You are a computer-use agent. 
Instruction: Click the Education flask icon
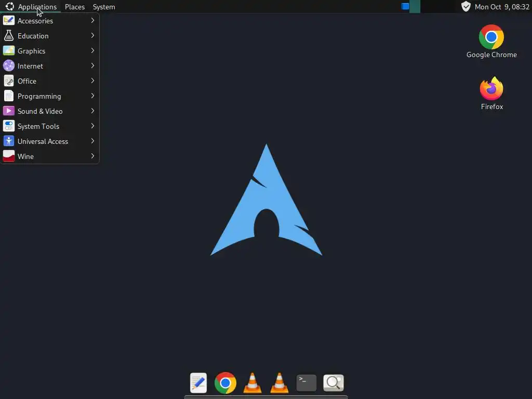(9, 36)
